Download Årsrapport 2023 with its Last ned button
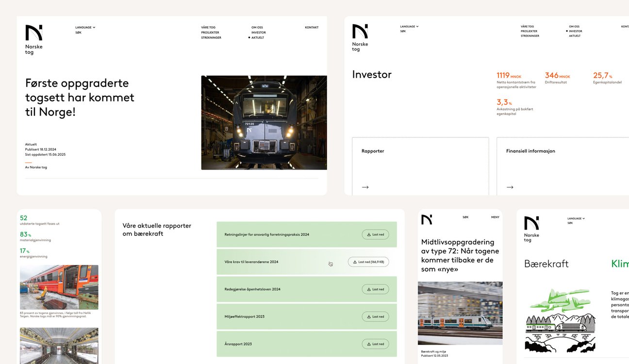629x364 pixels. [375, 344]
